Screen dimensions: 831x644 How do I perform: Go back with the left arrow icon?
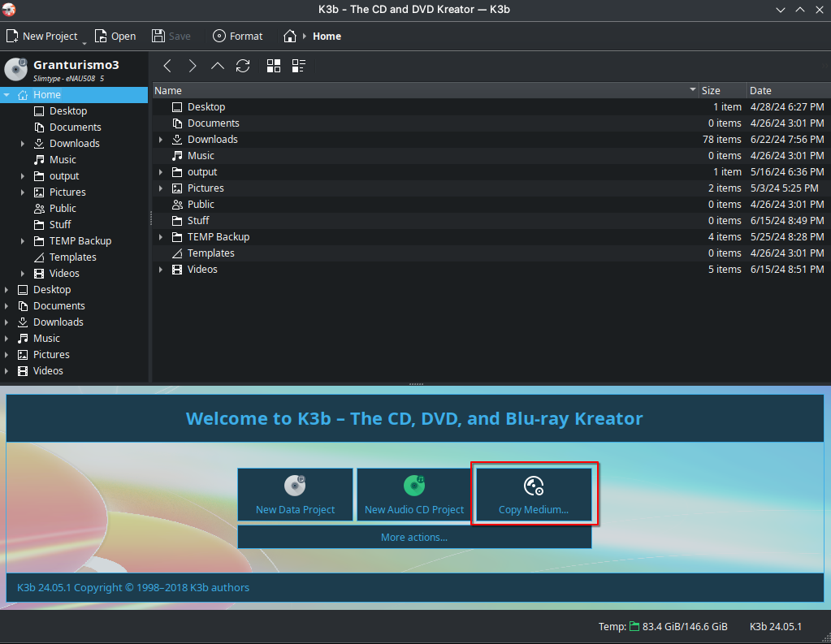[x=167, y=66]
